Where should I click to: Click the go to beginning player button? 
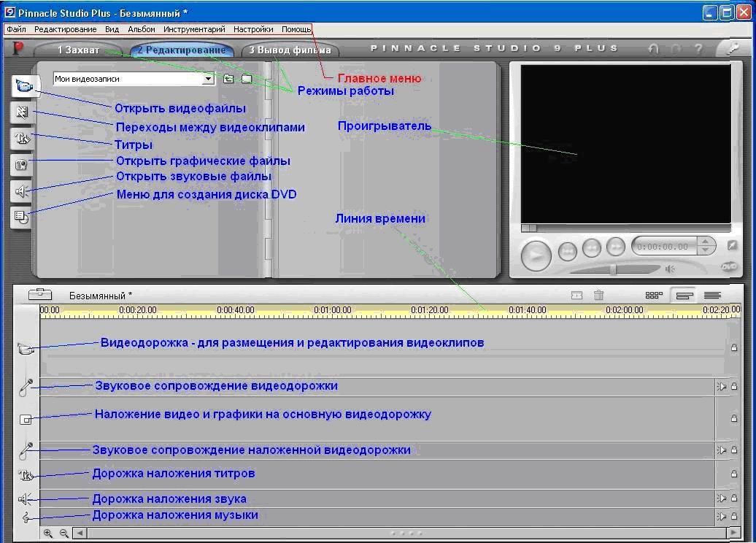tap(568, 251)
